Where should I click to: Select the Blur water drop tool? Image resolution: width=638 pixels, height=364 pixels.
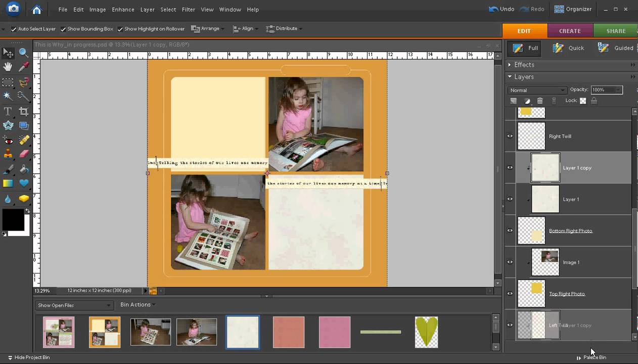click(8, 199)
